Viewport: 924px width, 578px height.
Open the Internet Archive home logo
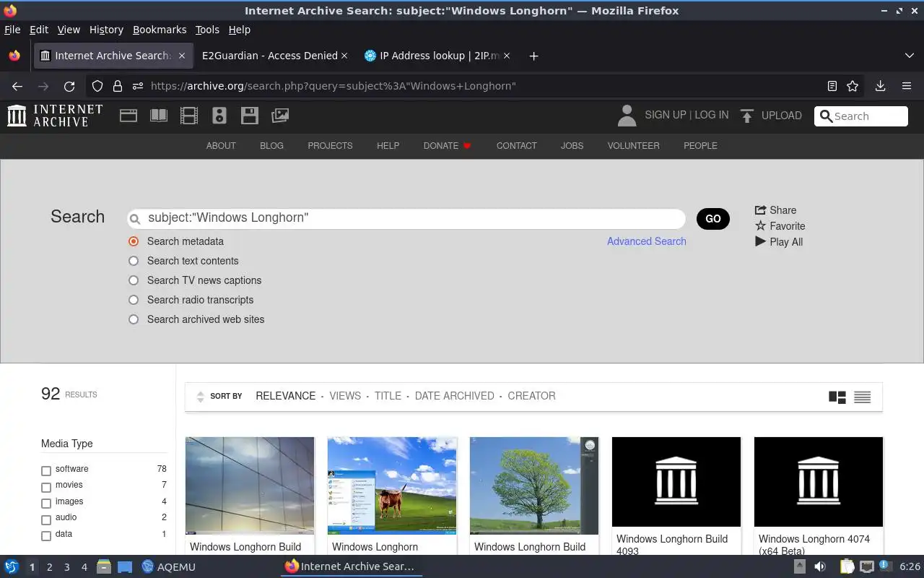point(55,116)
